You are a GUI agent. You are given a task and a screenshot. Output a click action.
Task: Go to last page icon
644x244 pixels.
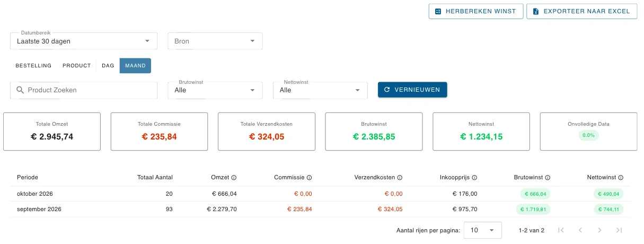[619, 230]
